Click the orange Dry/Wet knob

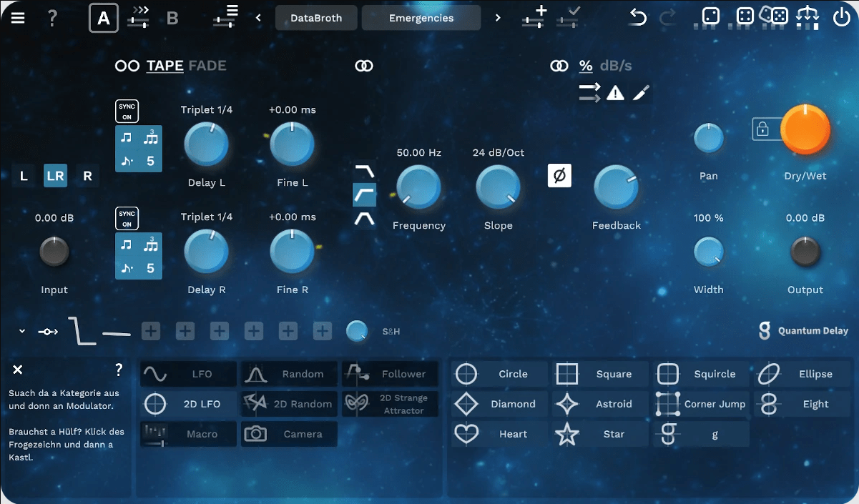[805, 129]
